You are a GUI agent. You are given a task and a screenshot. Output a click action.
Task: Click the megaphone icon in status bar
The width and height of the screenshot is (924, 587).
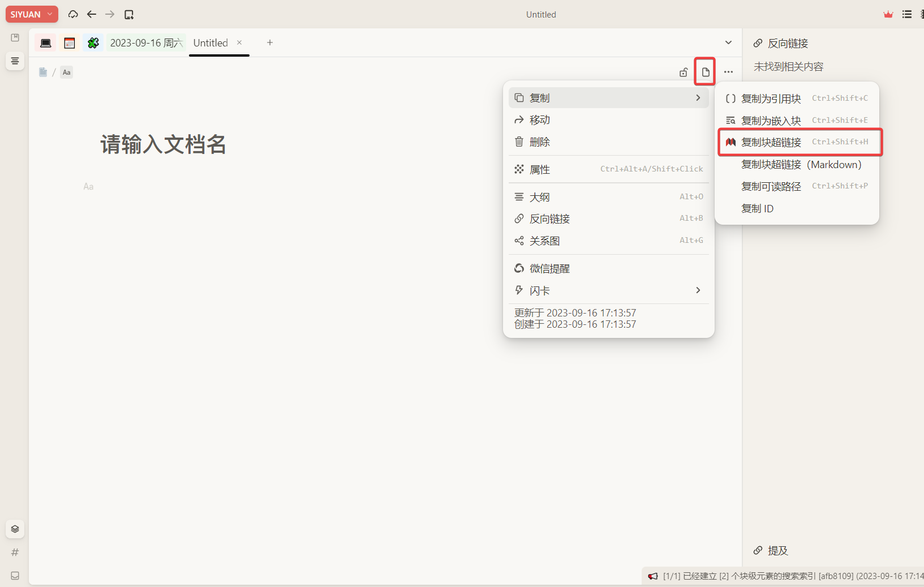click(653, 576)
